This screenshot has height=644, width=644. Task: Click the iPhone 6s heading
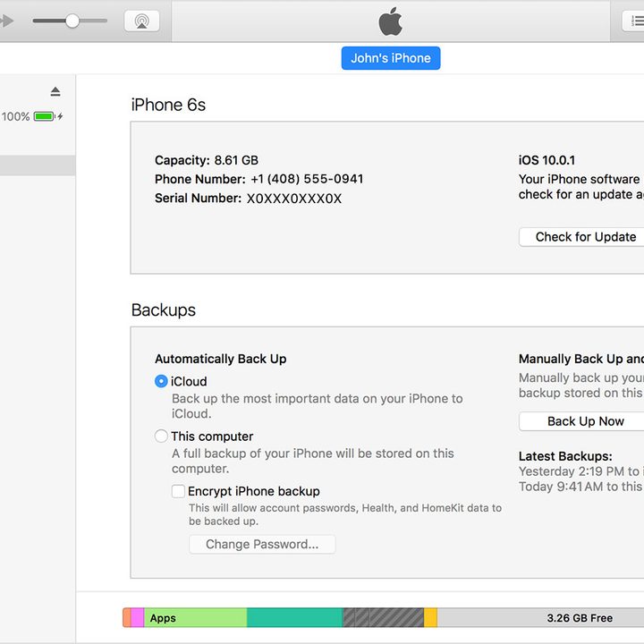tap(168, 105)
